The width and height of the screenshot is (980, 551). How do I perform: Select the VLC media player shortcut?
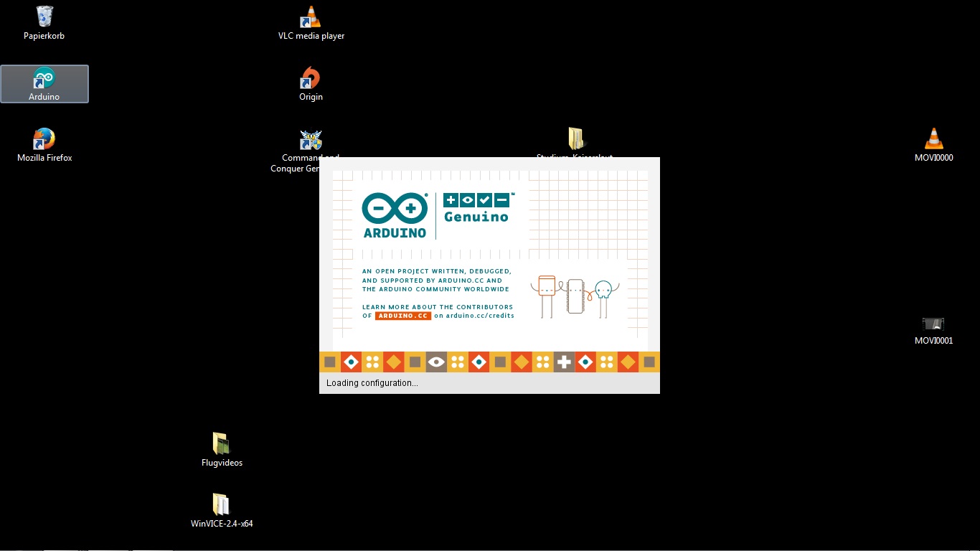tap(311, 23)
